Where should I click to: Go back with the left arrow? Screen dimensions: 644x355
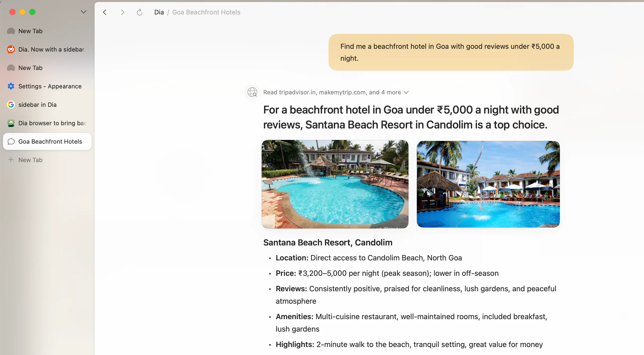pos(105,12)
